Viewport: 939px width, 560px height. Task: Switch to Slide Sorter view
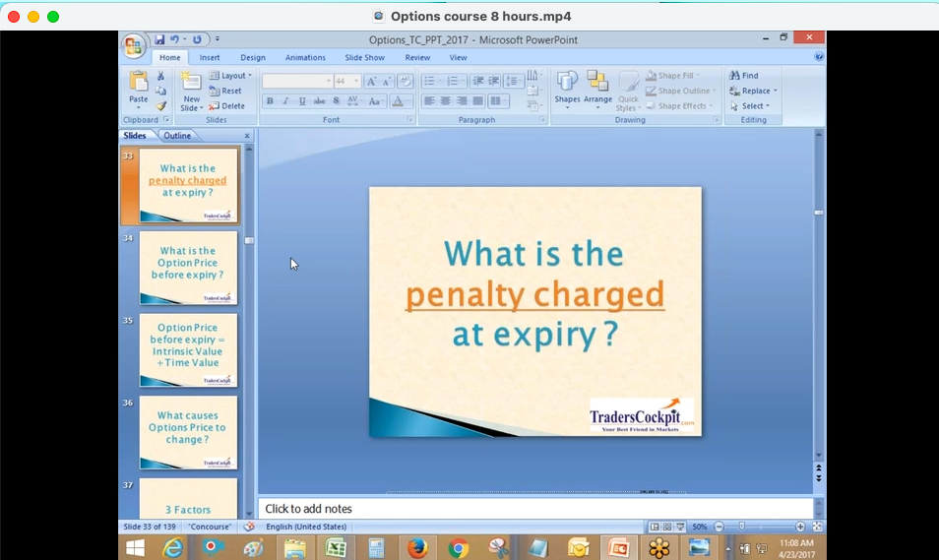(666, 528)
